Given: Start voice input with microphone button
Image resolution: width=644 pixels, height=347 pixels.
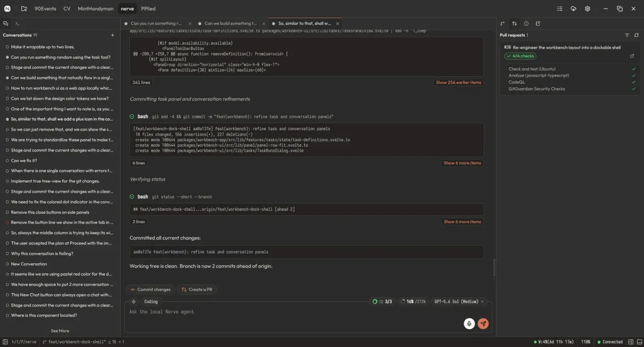Looking at the screenshot, I should 469,324.
